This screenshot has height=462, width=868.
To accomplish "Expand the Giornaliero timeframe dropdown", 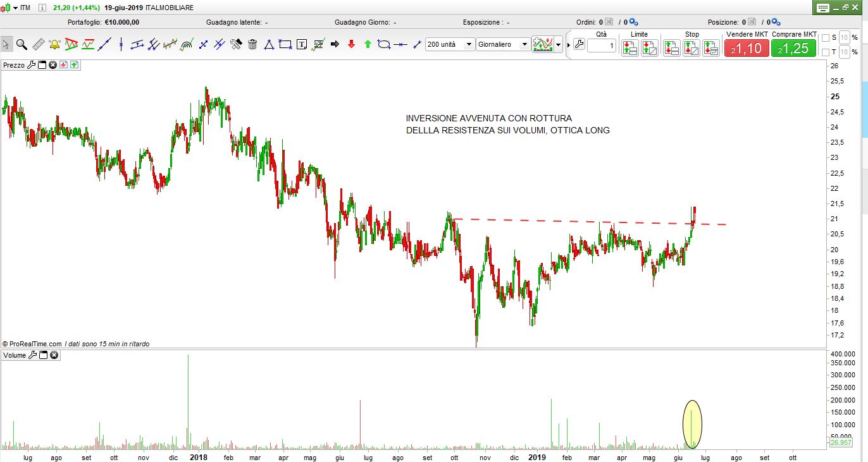I will click(x=524, y=44).
